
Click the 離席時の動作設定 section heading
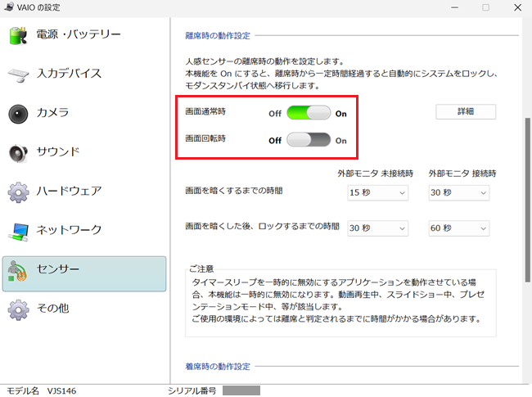[218, 36]
